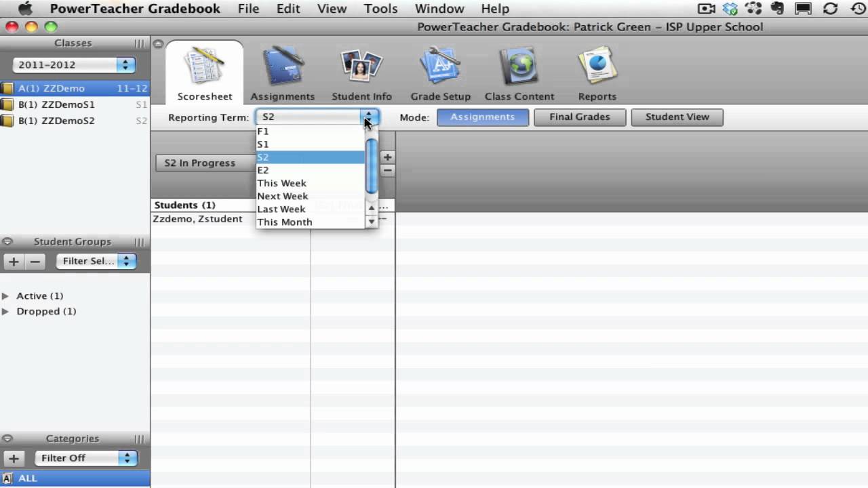The height and width of the screenshot is (488, 868).
Task: Open the Class Content globe icon
Action: (519, 66)
